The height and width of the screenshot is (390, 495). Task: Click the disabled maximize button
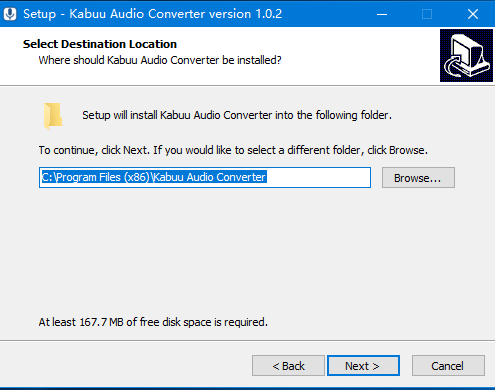[427, 14]
